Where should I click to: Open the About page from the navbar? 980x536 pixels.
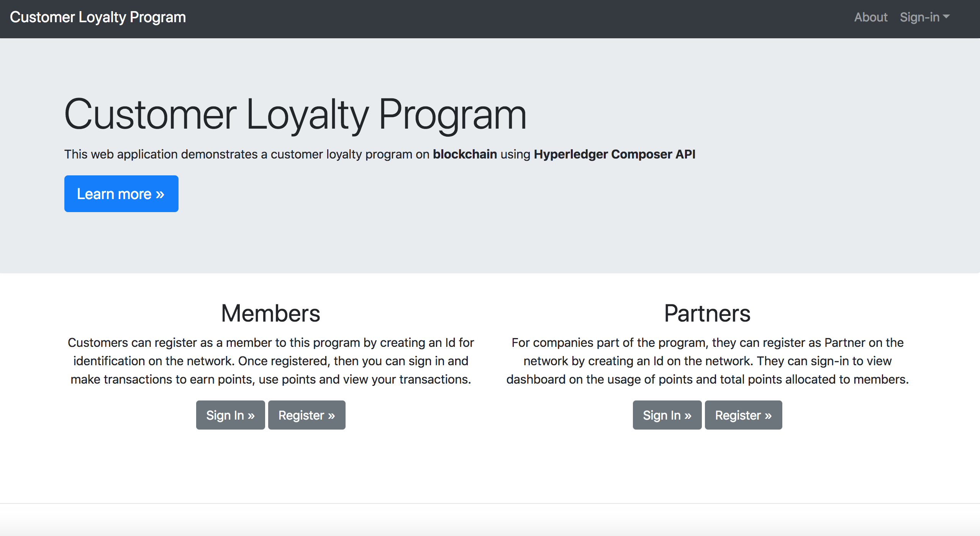(870, 17)
